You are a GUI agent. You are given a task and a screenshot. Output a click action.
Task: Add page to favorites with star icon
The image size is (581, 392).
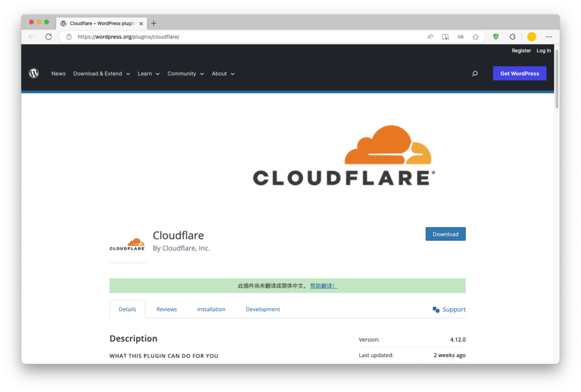coord(475,37)
